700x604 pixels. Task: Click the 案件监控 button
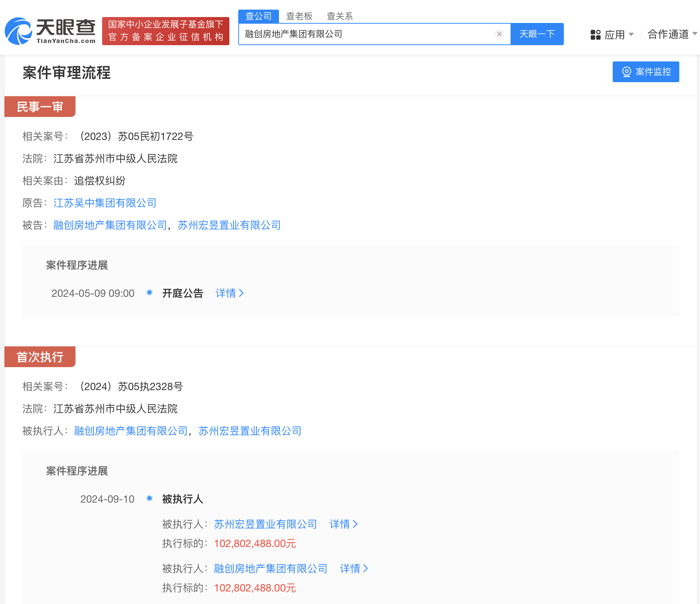(x=646, y=72)
